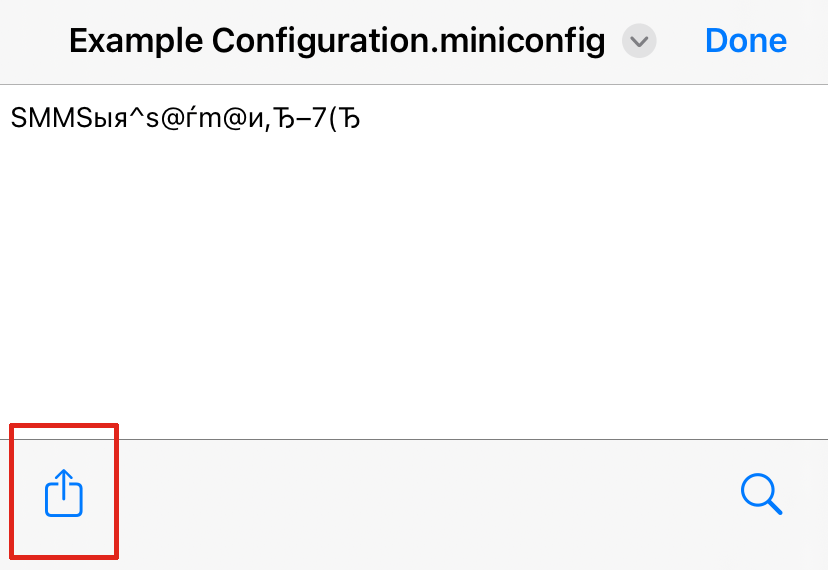The width and height of the screenshot is (828, 570).
Task: Close the preview with Done
Action: [x=745, y=41]
